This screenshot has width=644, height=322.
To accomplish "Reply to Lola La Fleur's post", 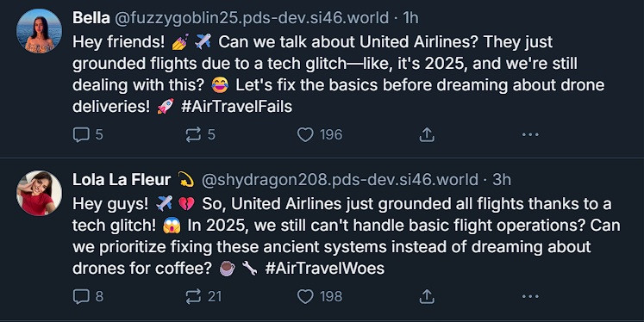I will (x=88, y=296).
